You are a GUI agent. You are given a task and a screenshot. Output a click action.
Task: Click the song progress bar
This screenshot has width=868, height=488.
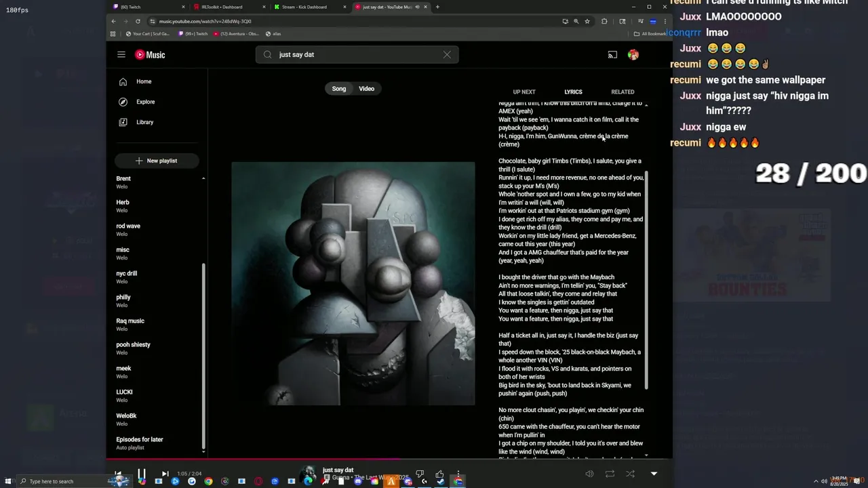(389, 460)
